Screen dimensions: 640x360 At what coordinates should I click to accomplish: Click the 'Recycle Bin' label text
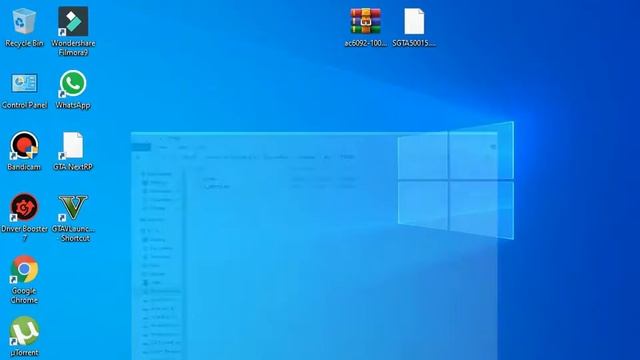point(24,43)
